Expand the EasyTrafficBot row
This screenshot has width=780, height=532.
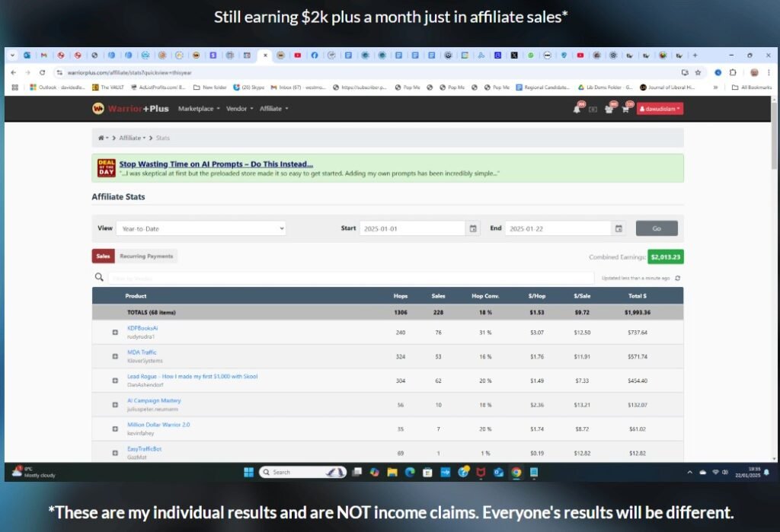pos(115,453)
